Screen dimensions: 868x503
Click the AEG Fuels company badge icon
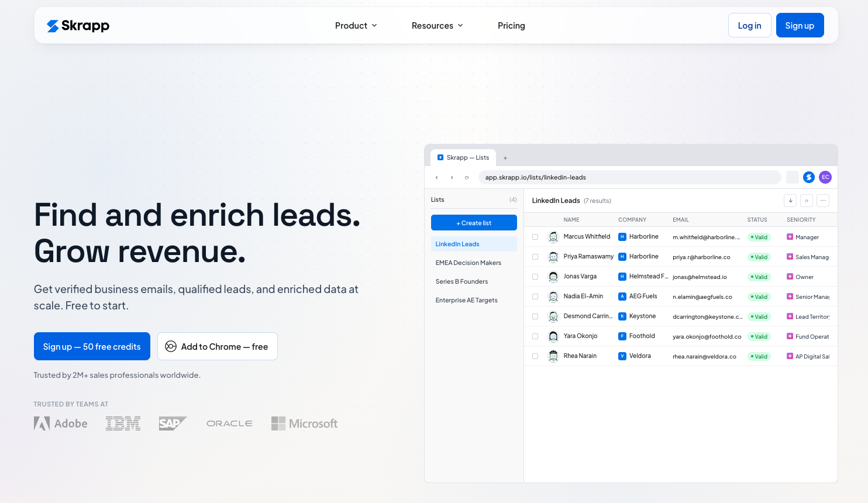click(622, 297)
